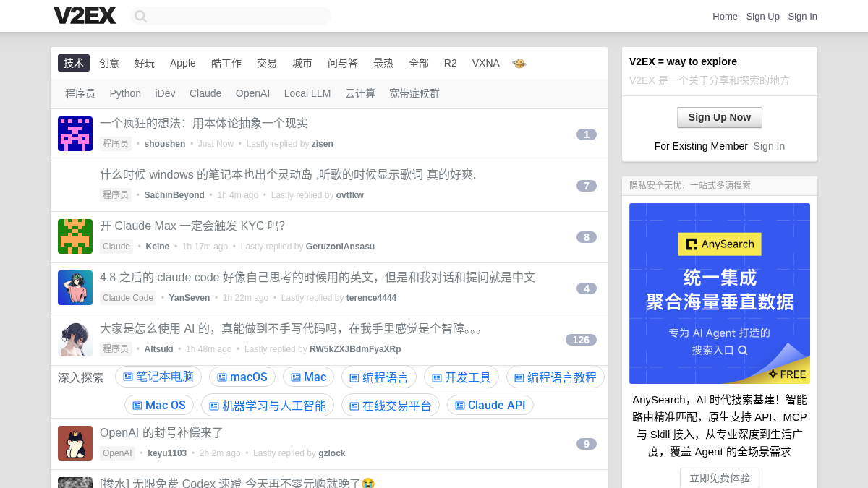
Task: Open the iDev sub-node link
Action: click(x=165, y=93)
